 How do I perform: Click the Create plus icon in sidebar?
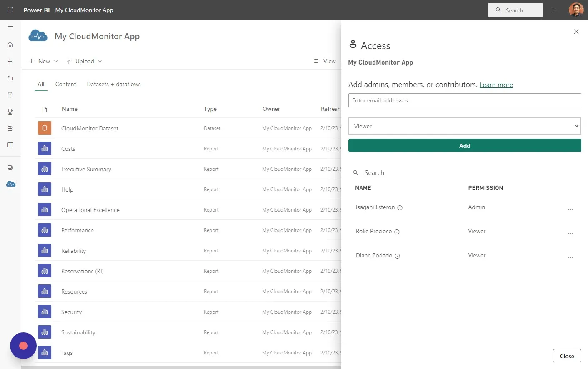tap(10, 62)
